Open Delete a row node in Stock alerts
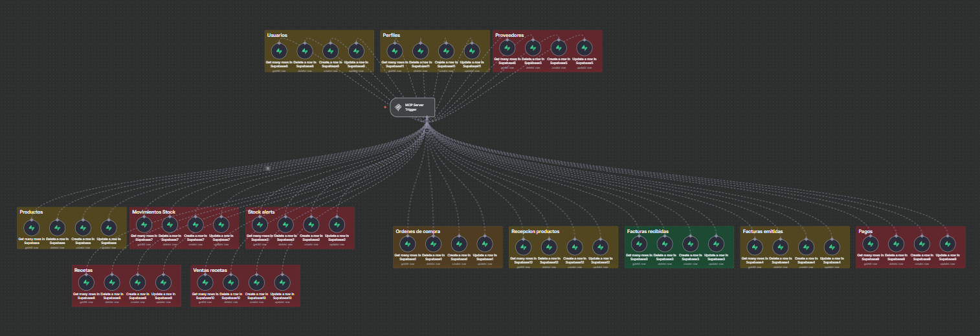The width and height of the screenshot is (980, 336). [284, 224]
